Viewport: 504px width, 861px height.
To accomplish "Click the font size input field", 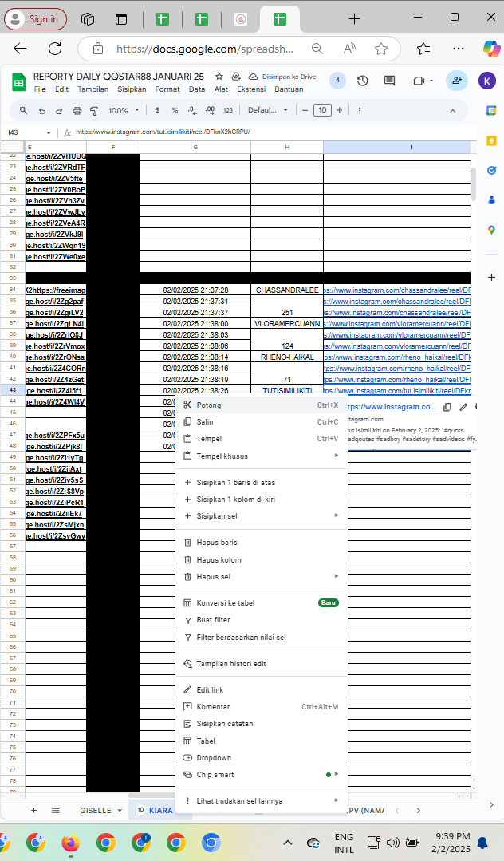I will pos(322,110).
